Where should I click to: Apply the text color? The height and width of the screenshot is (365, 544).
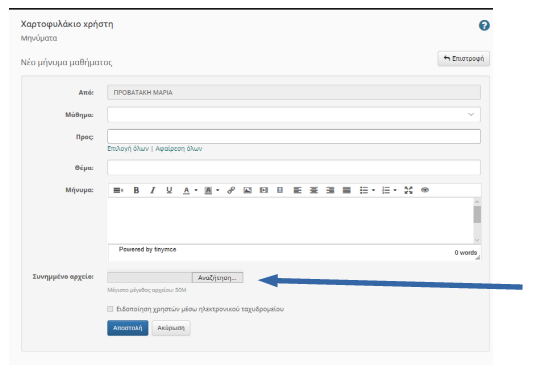coord(186,190)
